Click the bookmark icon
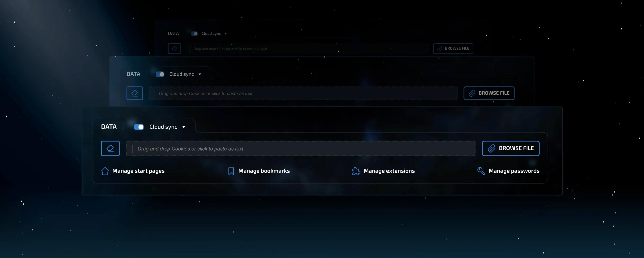This screenshot has width=644, height=258. pos(231,171)
